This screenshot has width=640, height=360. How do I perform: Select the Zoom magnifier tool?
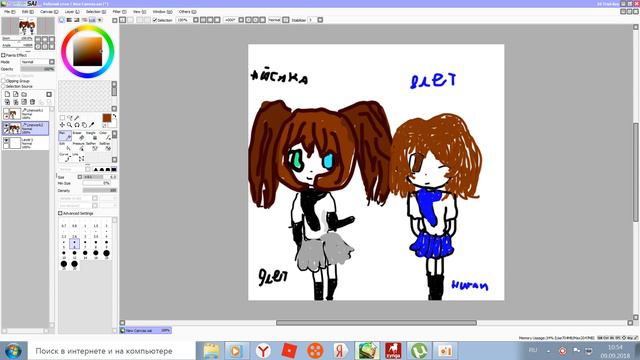coord(69,124)
